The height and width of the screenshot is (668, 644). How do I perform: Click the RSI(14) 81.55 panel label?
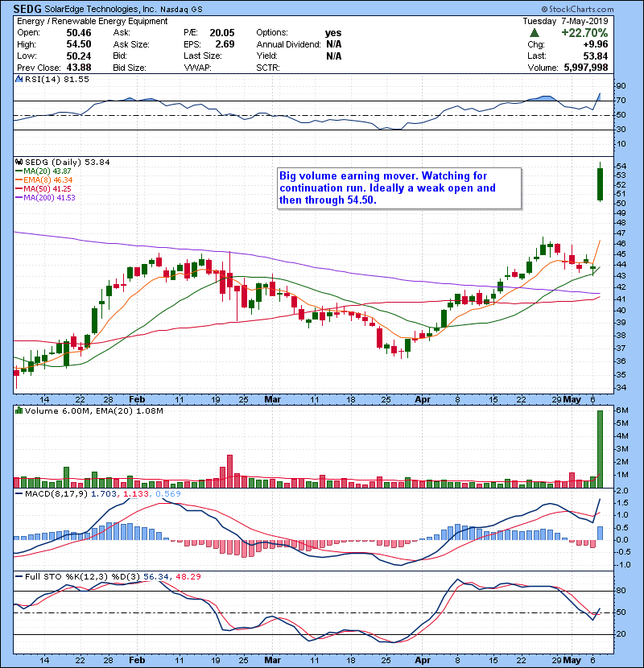click(56, 79)
